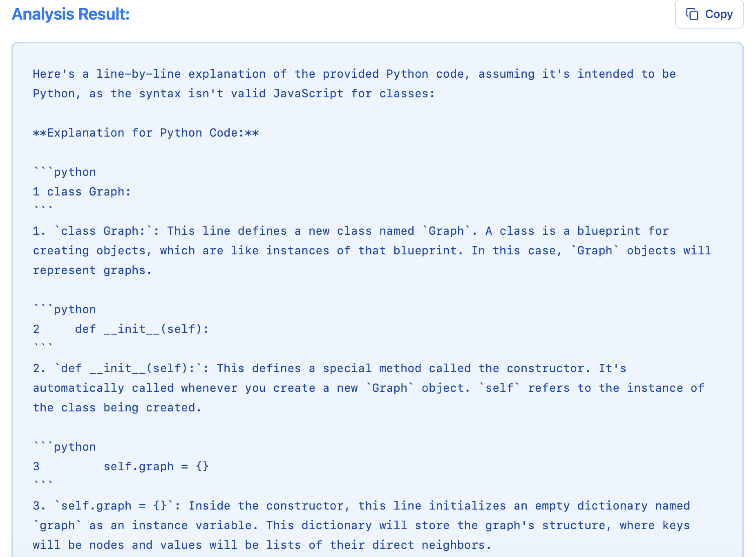
Task: Select the 'Analysis Result:' heading text
Action: (x=70, y=14)
